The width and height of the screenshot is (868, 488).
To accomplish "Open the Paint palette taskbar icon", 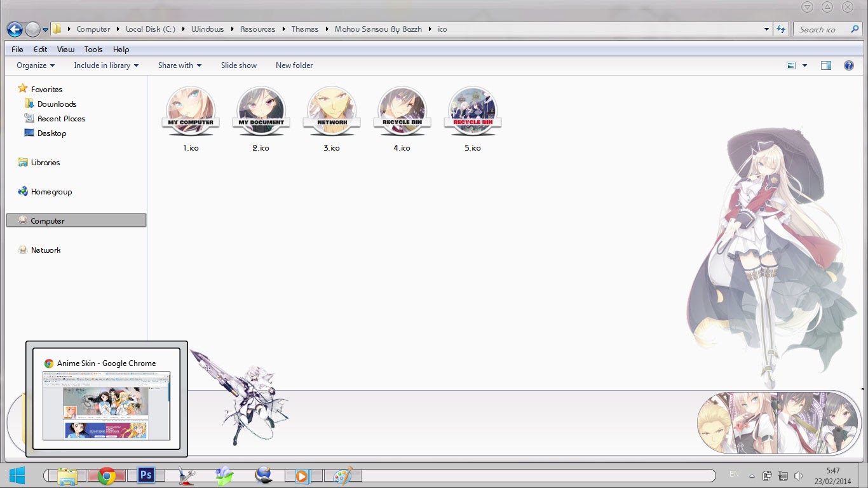I will point(343,476).
